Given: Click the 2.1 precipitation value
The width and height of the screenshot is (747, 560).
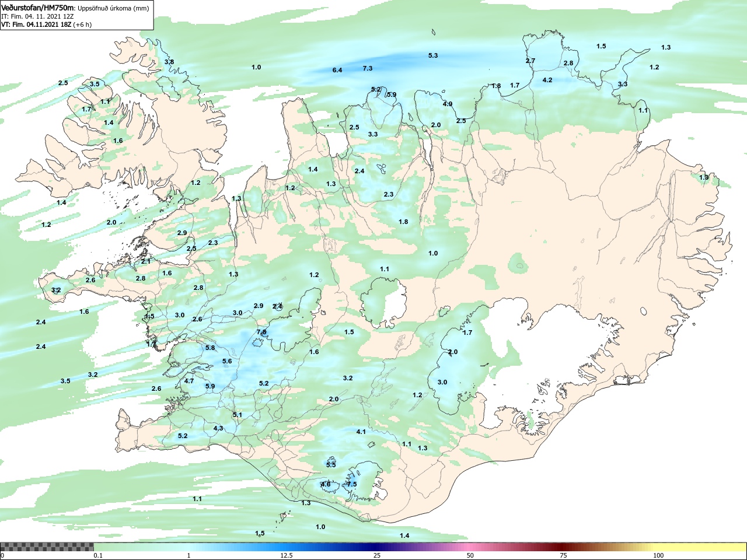Looking at the screenshot, I should pos(146,261).
